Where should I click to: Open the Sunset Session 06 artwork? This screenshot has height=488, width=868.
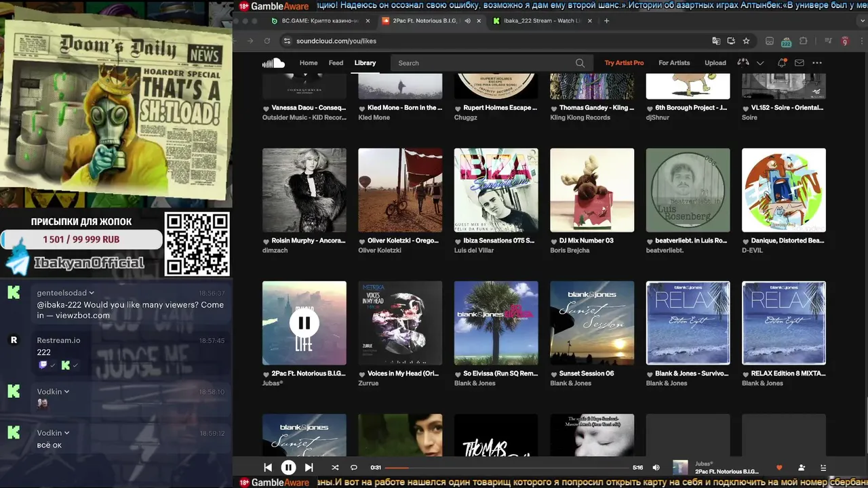pos(592,323)
